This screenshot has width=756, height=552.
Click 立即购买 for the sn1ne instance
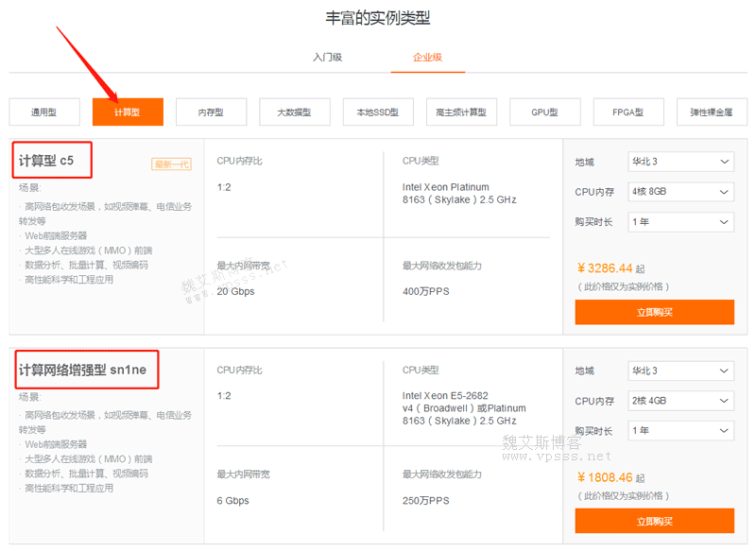tap(654, 521)
